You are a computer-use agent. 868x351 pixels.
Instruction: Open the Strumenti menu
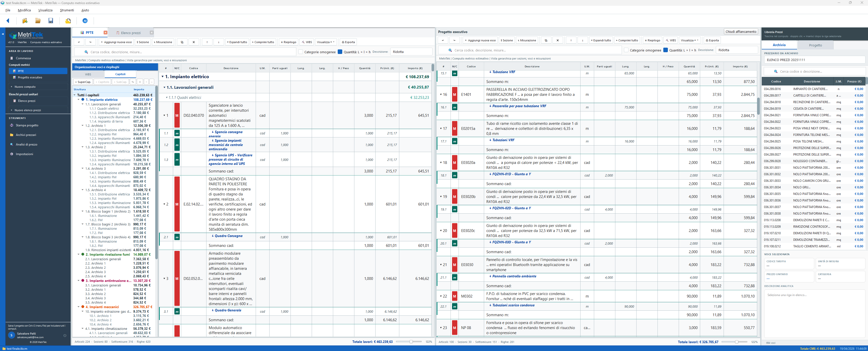pyautogui.click(x=67, y=10)
